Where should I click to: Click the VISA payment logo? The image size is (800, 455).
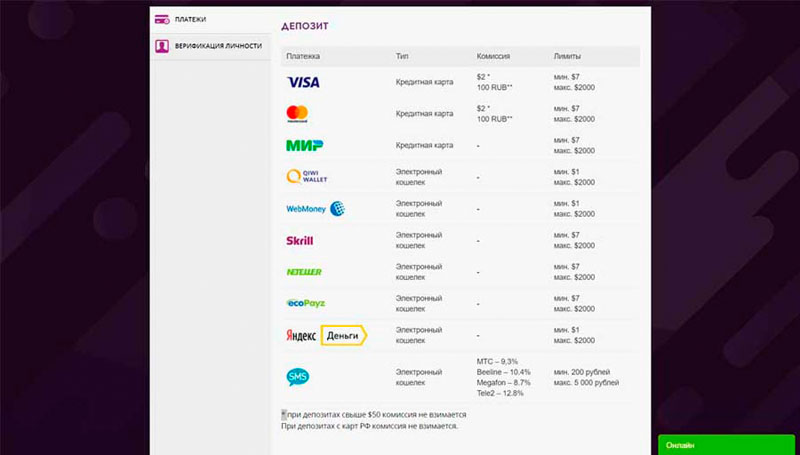(303, 82)
